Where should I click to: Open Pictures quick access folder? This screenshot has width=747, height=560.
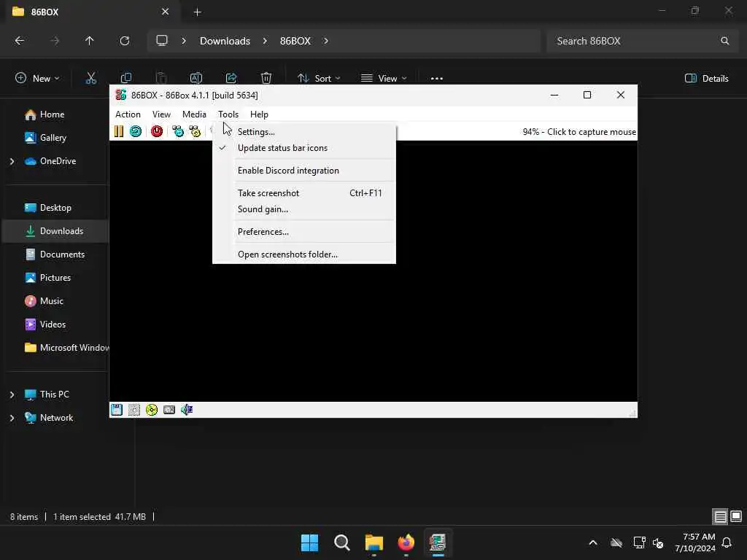55,278
